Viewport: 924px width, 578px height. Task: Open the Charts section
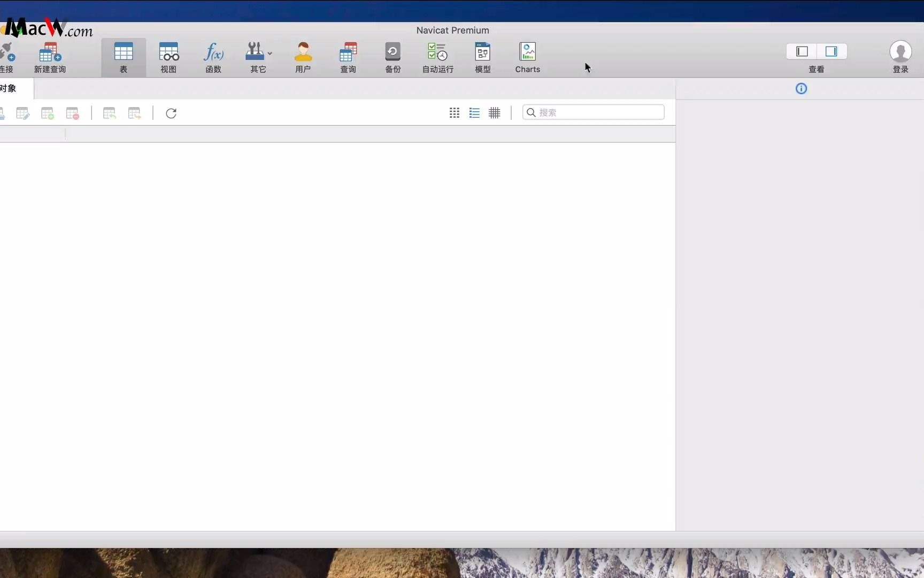click(528, 57)
